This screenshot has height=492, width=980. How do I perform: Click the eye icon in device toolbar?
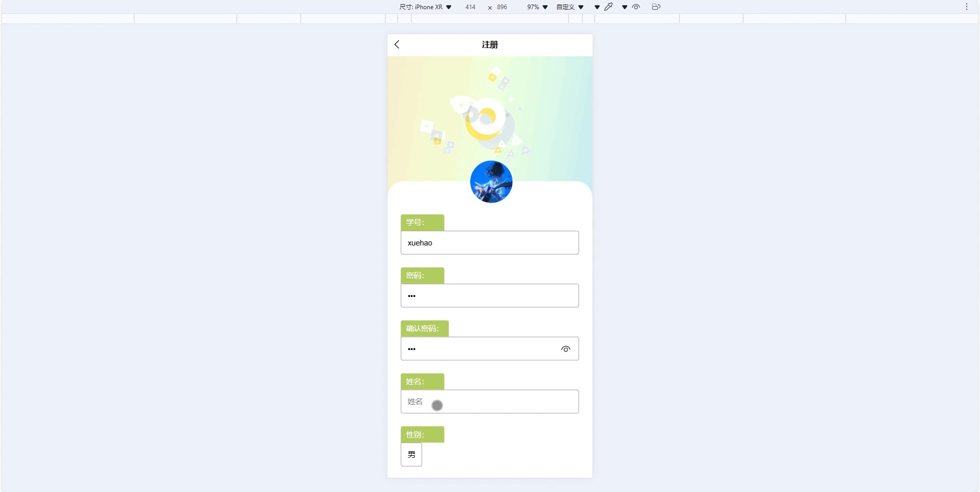tap(636, 7)
